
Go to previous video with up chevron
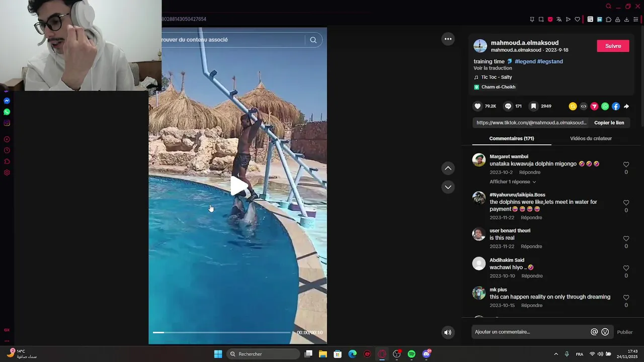click(448, 168)
